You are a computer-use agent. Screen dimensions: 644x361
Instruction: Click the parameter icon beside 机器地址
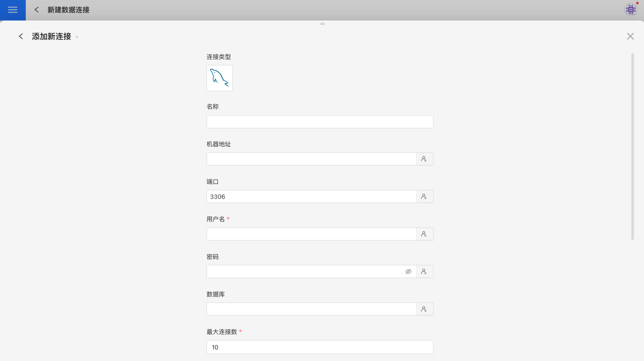pyautogui.click(x=425, y=159)
